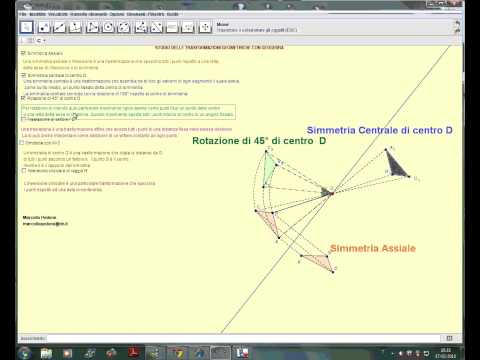
Task: Uncheck the Rotazione di 45° checkbox
Action: pos(23,98)
